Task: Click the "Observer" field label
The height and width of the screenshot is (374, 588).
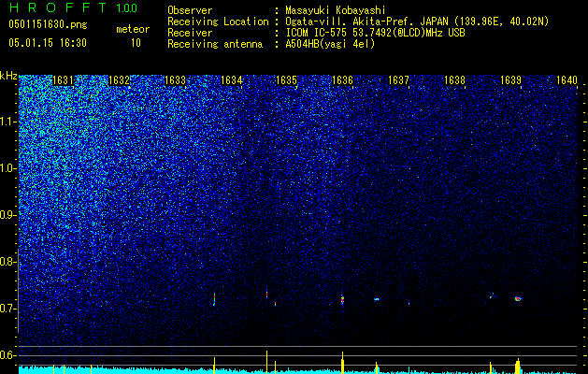Action: click(190, 10)
